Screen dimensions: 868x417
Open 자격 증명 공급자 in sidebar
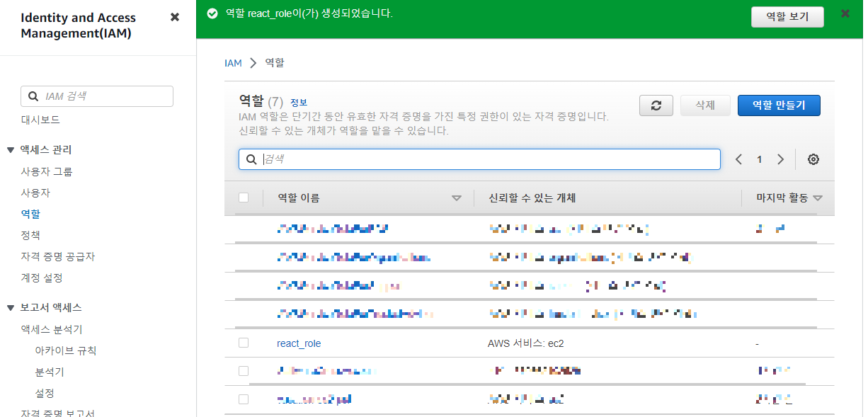point(58,256)
